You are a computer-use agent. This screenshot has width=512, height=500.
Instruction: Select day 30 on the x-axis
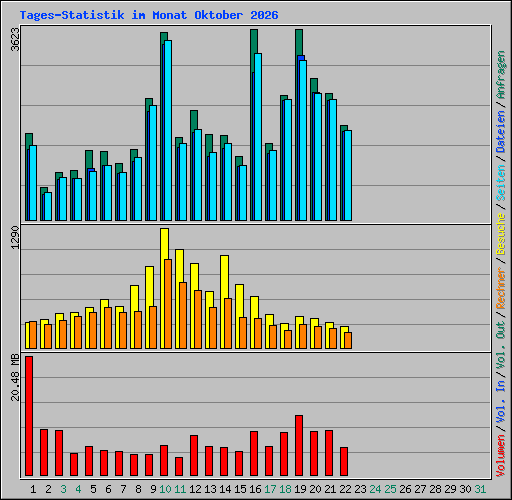[465, 489]
